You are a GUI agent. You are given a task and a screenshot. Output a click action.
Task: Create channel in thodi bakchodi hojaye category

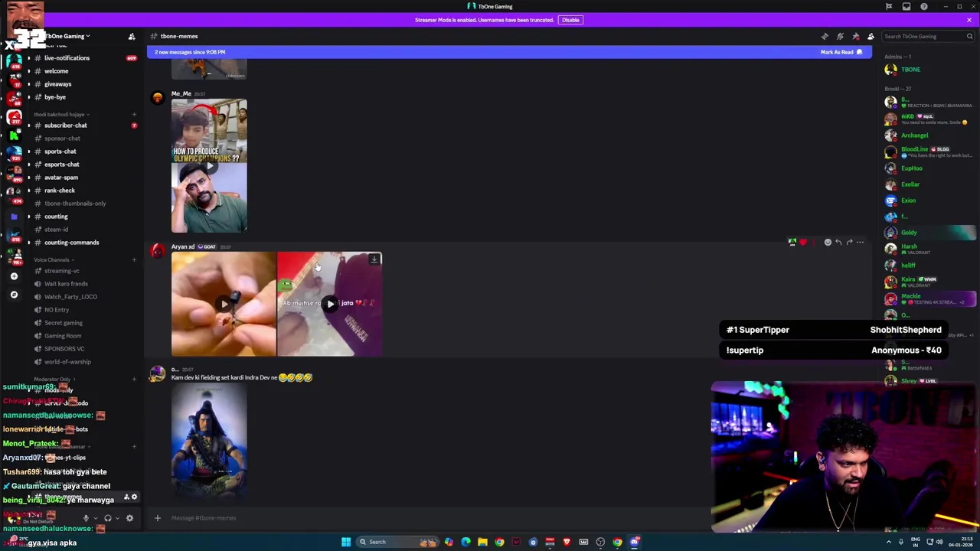[134, 114]
